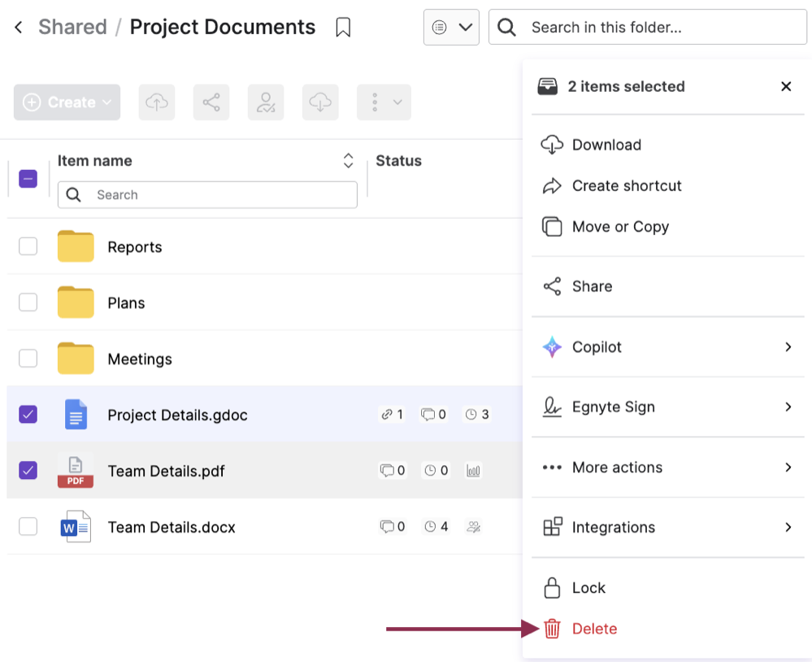Open the upload cloud icon in the toolbar
Image resolution: width=812 pixels, height=662 pixels.
pos(157,102)
